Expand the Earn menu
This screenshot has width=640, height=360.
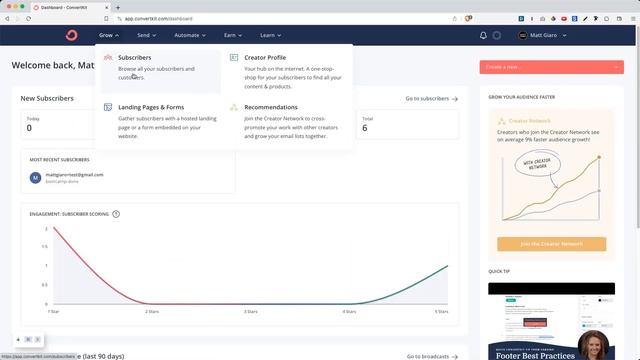[233, 36]
